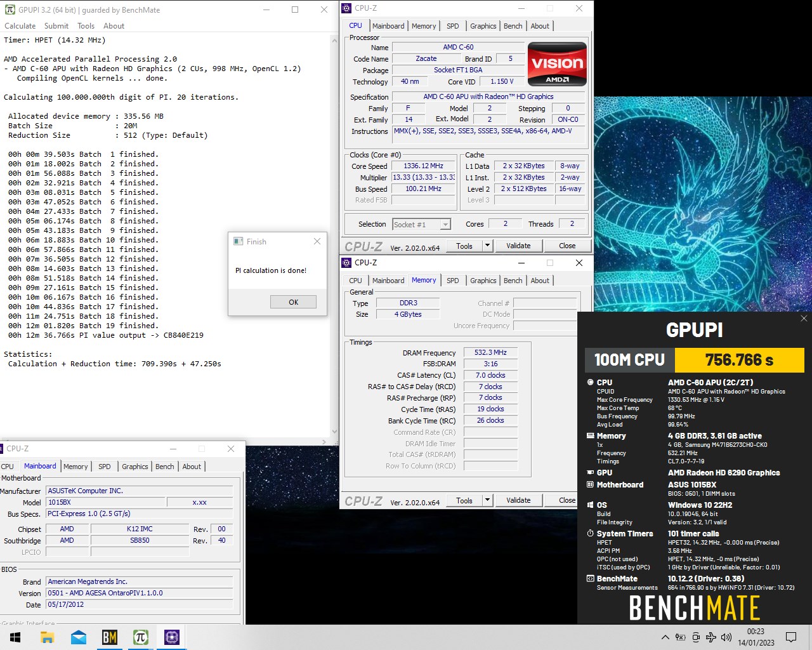This screenshot has width=812, height=650.
Task: Switch to SPD tab in top CPU-Z
Action: pyautogui.click(x=453, y=26)
